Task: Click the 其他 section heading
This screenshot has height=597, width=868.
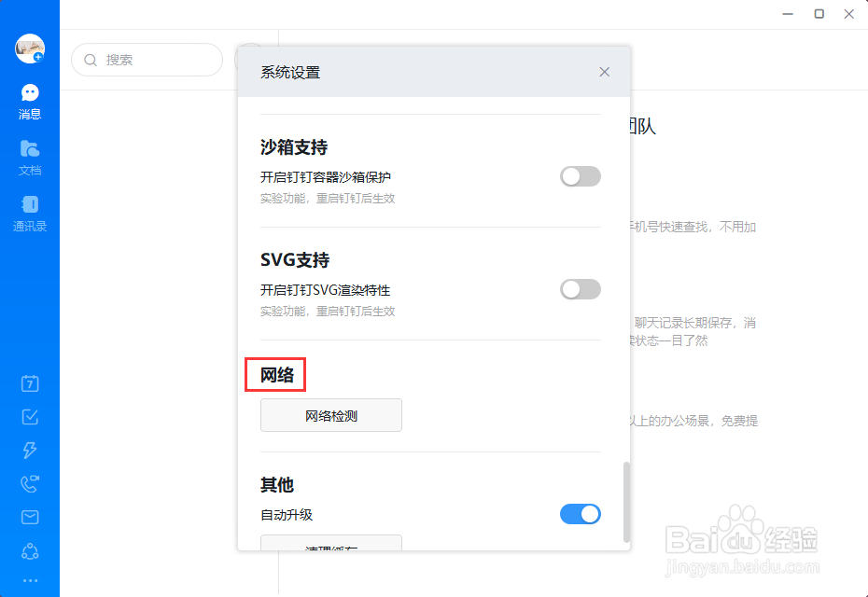Action: tap(277, 485)
